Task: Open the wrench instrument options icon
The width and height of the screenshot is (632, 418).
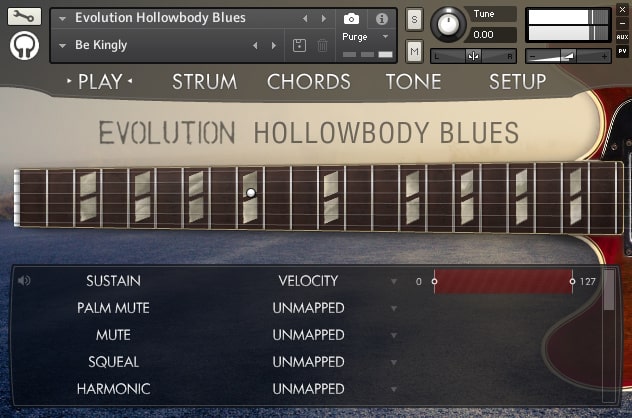Action: (x=24, y=17)
